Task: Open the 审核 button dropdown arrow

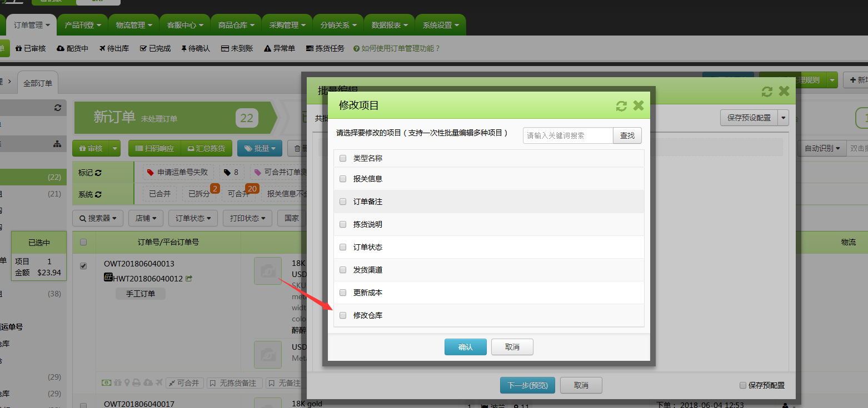Action: point(115,149)
